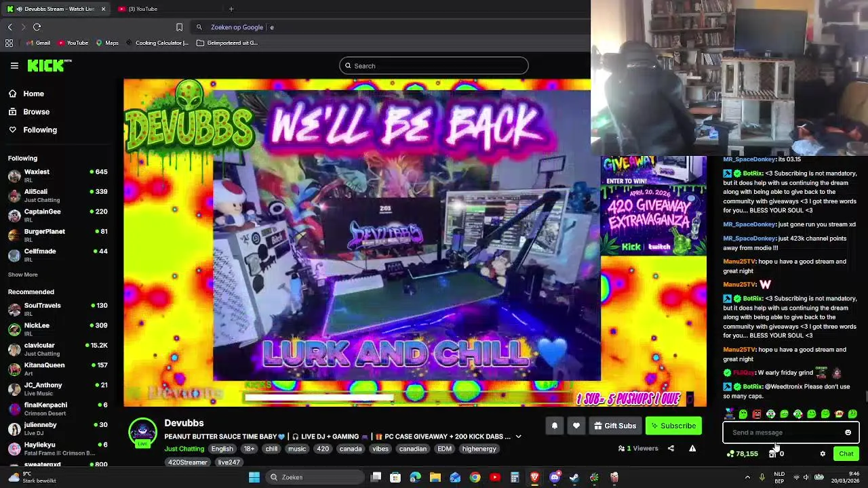Open AliScali followed channel
Viewport: 868px width, 488px height.
58,195
